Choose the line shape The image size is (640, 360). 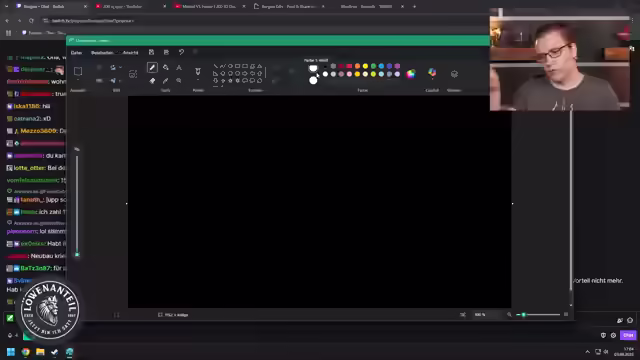(216, 66)
